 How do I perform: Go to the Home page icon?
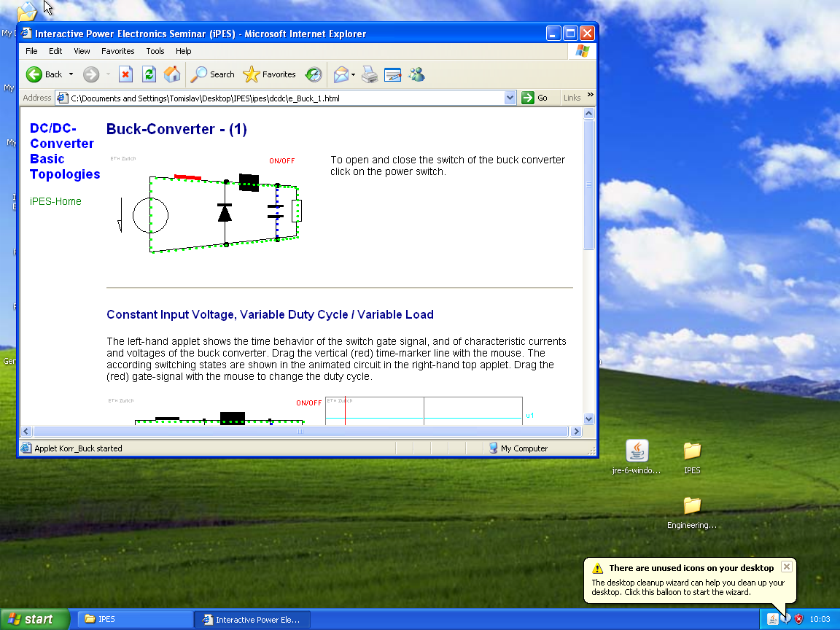coord(172,74)
